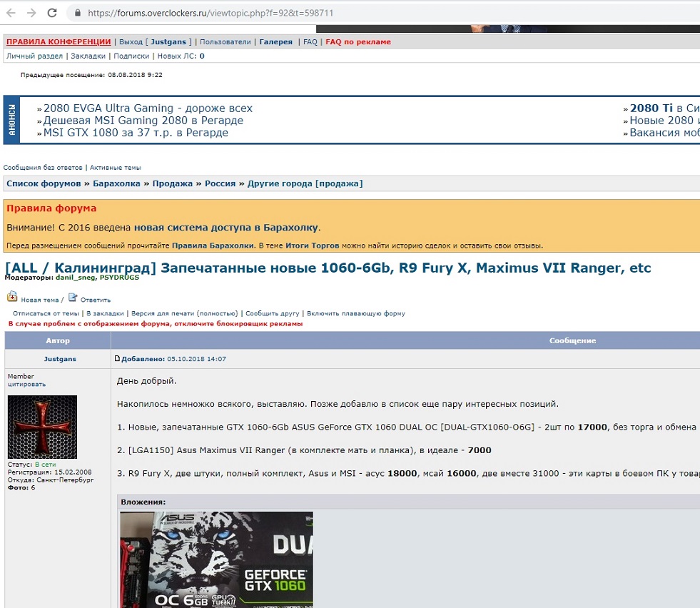Open Дешевая MSI Gaming 2080 announcement
Viewport: 700px width, 608px height.
(x=143, y=121)
